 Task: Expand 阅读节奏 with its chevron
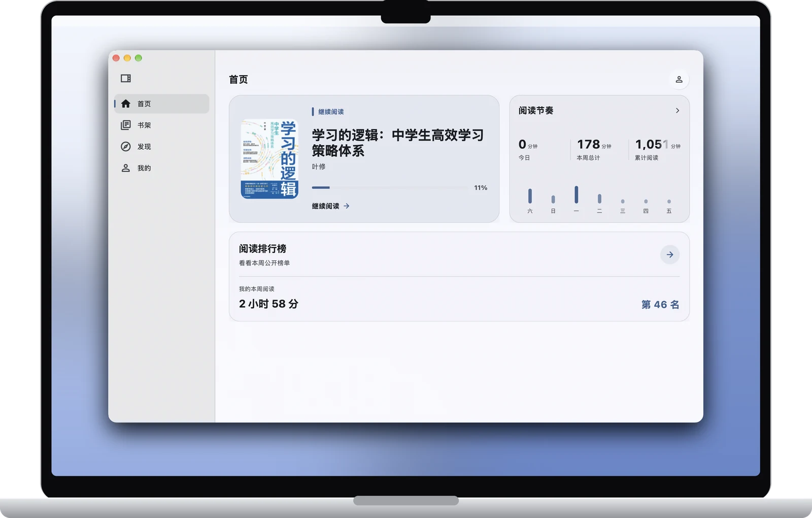pyautogui.click(x=678, y=110)
